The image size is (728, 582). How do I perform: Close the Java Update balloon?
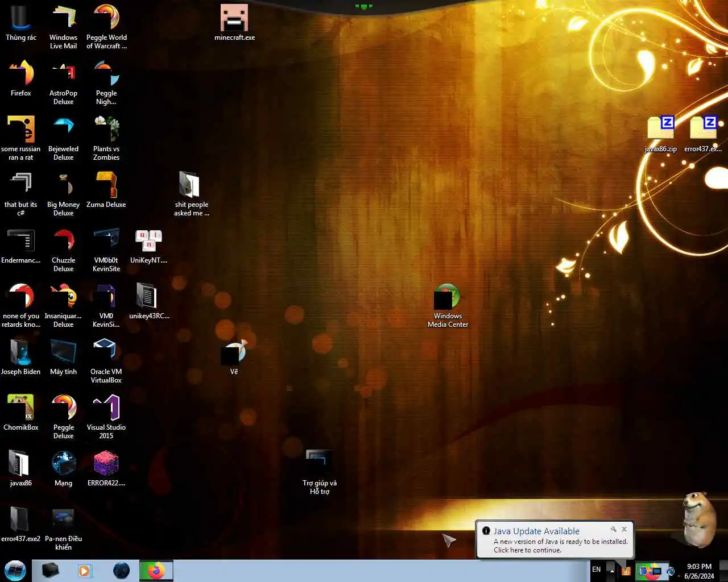[624, 529]
